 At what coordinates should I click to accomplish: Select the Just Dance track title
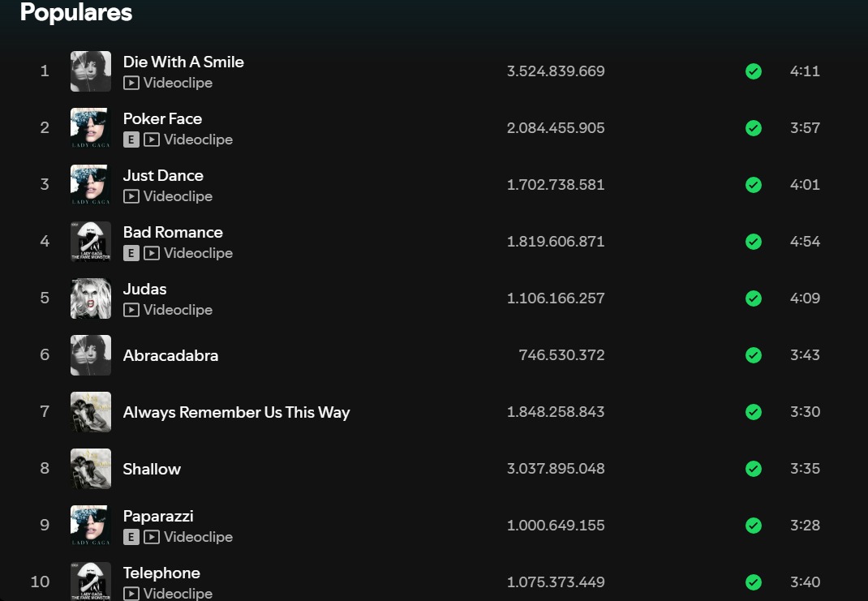[163, 175]
